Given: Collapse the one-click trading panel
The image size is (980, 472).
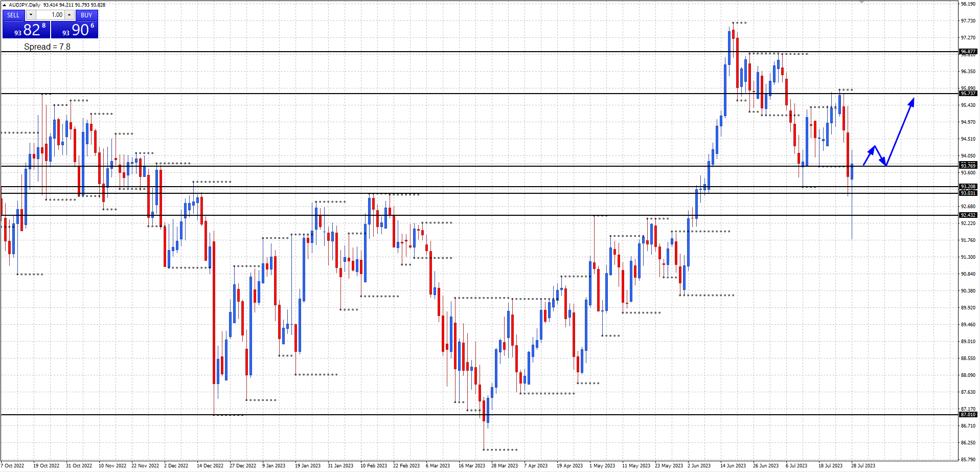Looking at the screenshot, I should (x=5, y=5).
